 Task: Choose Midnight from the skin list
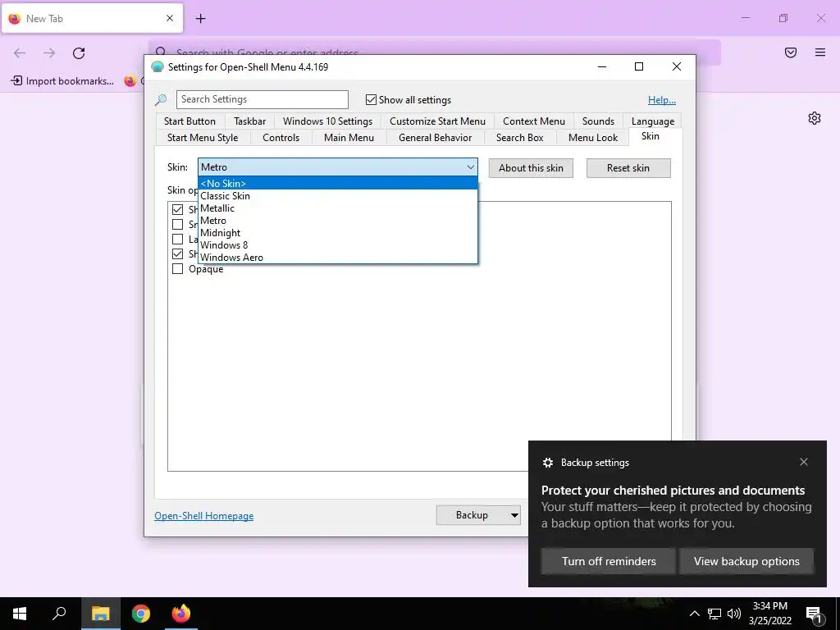[337, 232]
